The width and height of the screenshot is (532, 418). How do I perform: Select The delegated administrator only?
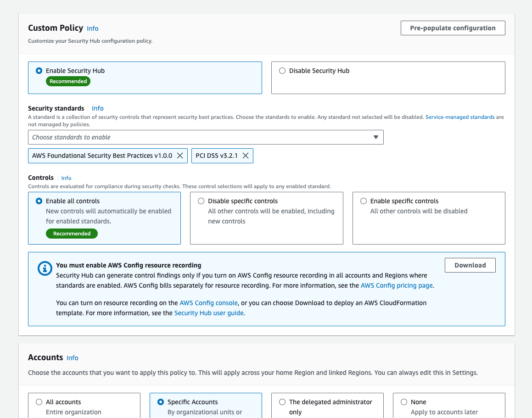tap(282, 401)
